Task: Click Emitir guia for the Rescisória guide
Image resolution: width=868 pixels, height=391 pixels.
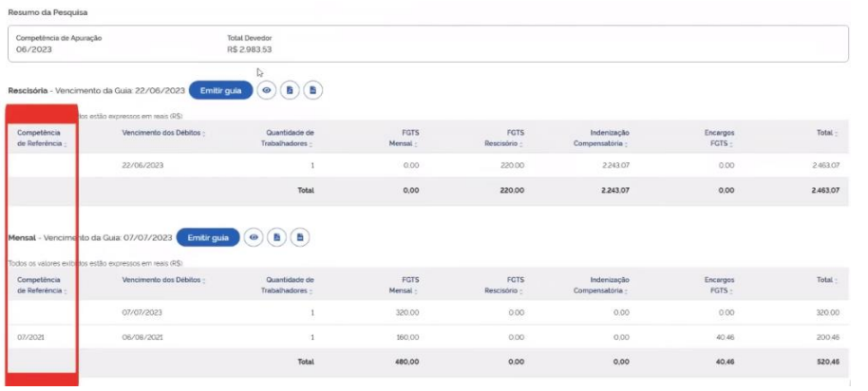Action: (220, 91)
